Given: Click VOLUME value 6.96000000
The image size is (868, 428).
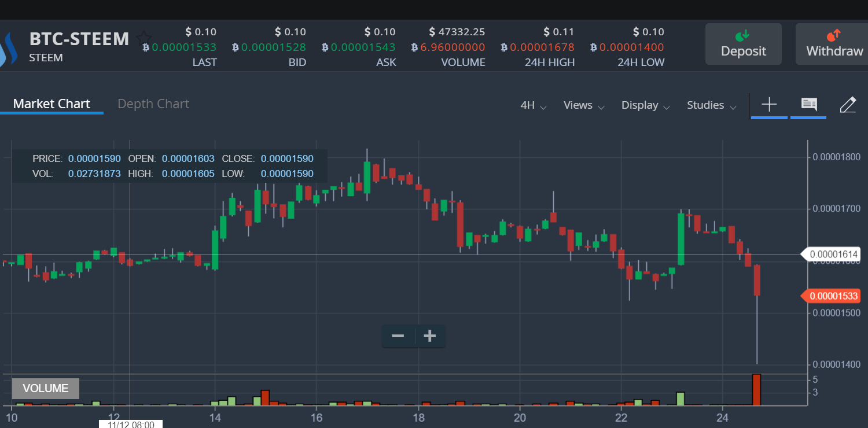Looking at the screenshot, I should 448,47.
